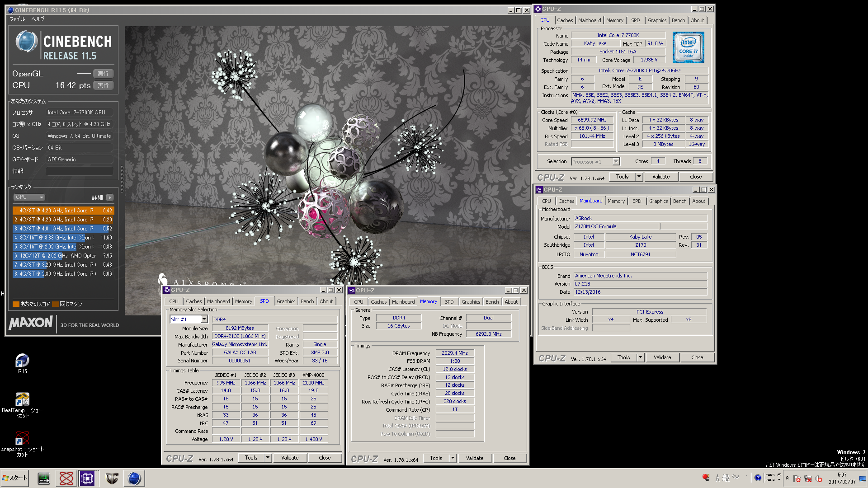Viewport: 868px width, 488px height.
Task: Click the brown 同じマシン legend swatch
Action: coord(56,304)
